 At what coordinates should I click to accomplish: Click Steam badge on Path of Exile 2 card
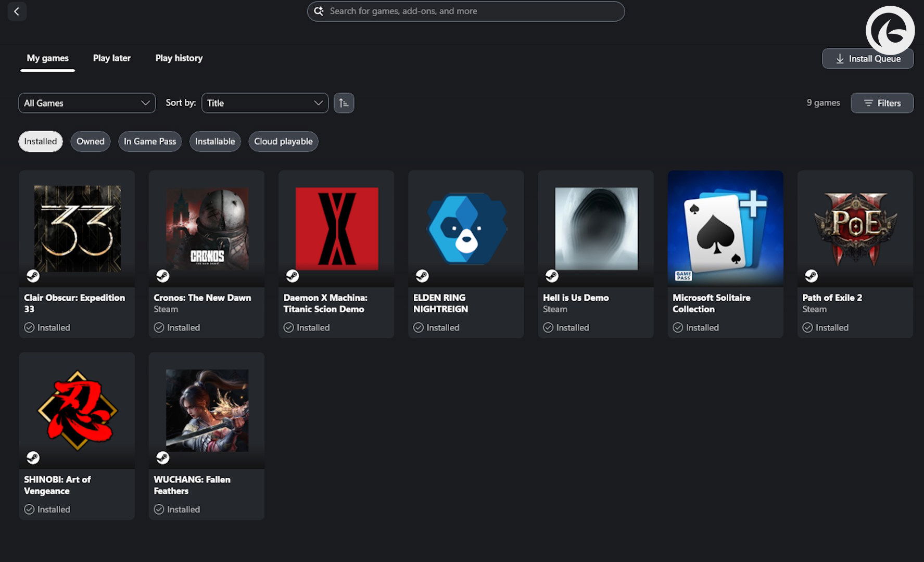pyautogui.click(x=811, y=276)
